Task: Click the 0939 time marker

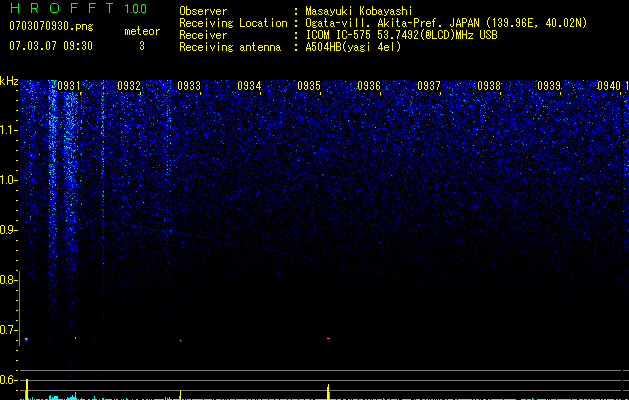Action: 548,86
